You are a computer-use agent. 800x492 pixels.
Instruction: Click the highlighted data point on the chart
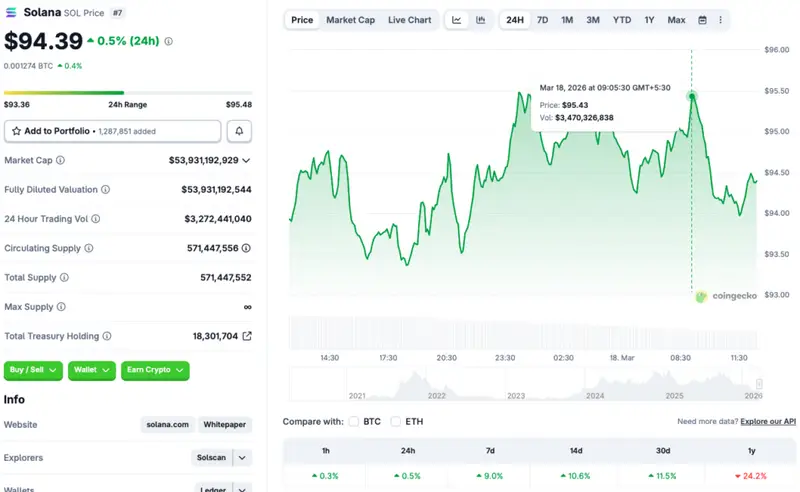(692, 96)
